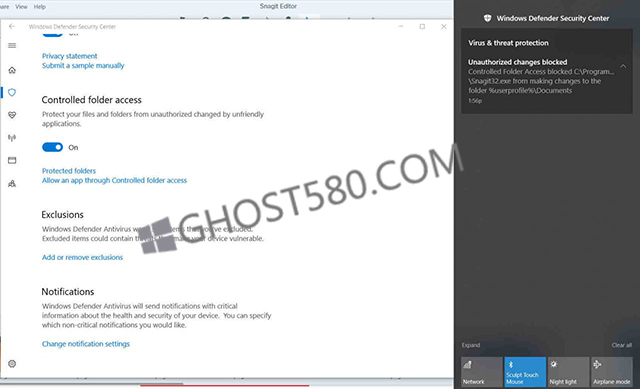
Task: Open View menu in Snagit Editor
Action: (21, 7)
